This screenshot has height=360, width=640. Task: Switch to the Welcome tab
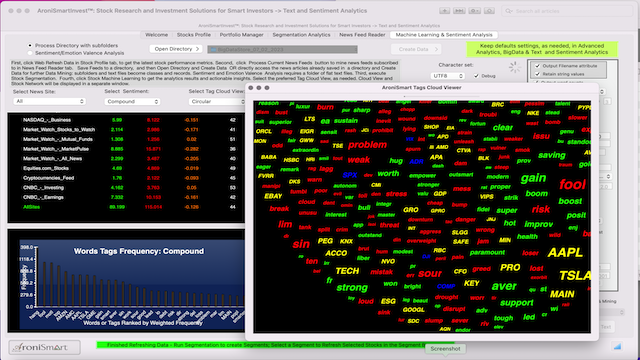(156, 35)
